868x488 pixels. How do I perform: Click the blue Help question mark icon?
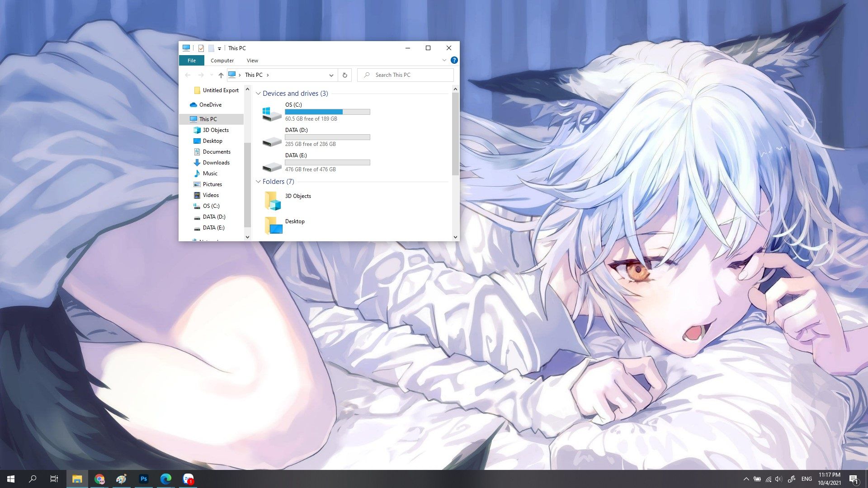(454, 60)
